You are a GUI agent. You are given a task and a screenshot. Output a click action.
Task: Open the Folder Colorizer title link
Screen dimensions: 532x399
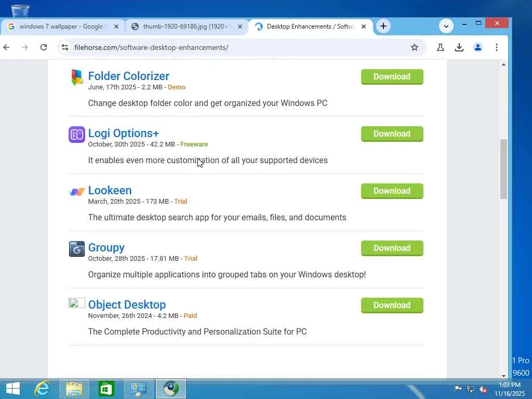point(129,76)
